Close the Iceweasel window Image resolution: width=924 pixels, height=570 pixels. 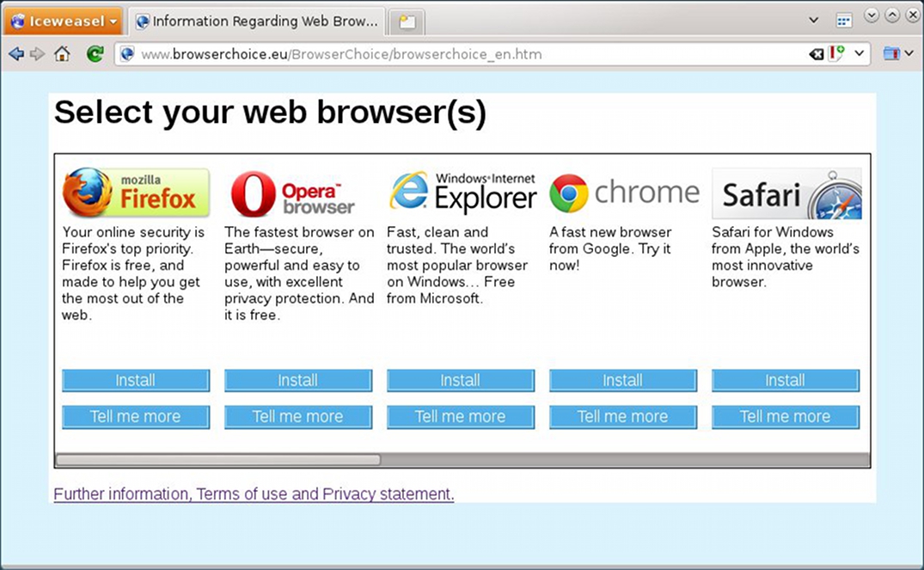point(914,15)
